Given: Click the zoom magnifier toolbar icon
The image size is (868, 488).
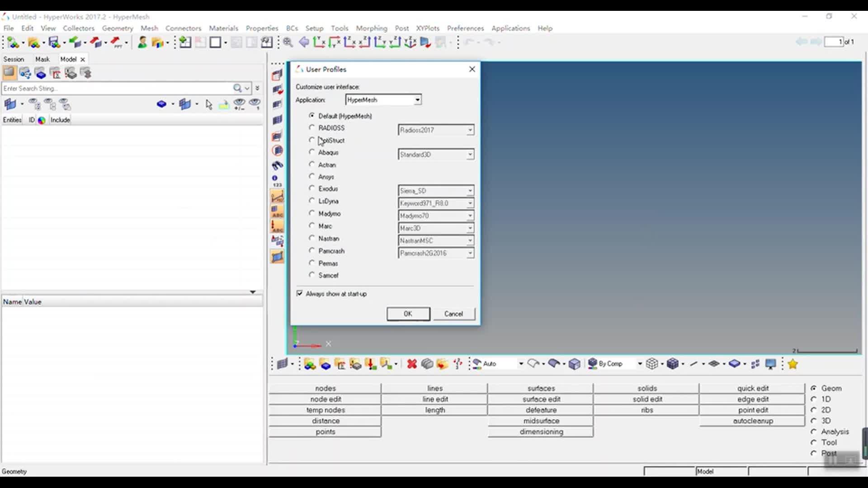Looking at the screenshot, I should (288, 42).
